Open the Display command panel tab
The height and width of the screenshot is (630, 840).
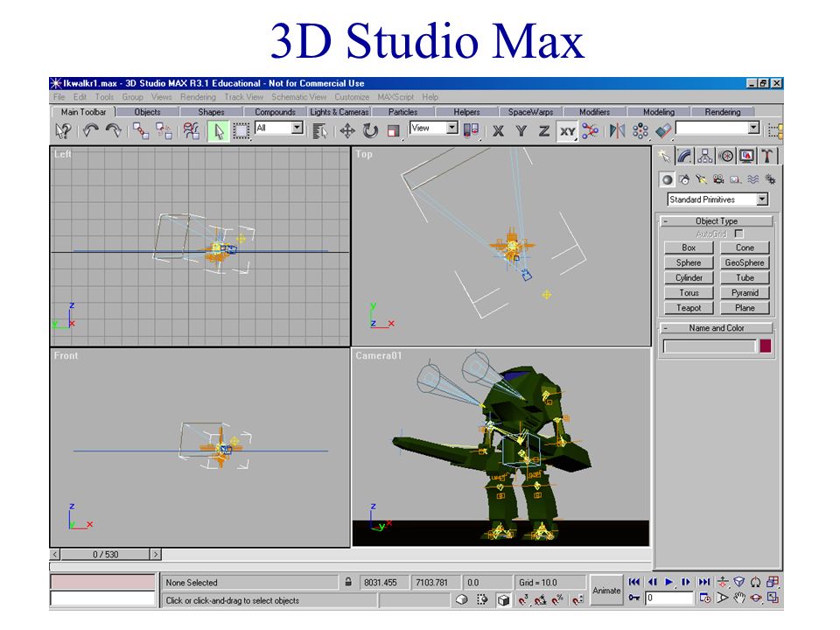[x=746, y=156]
